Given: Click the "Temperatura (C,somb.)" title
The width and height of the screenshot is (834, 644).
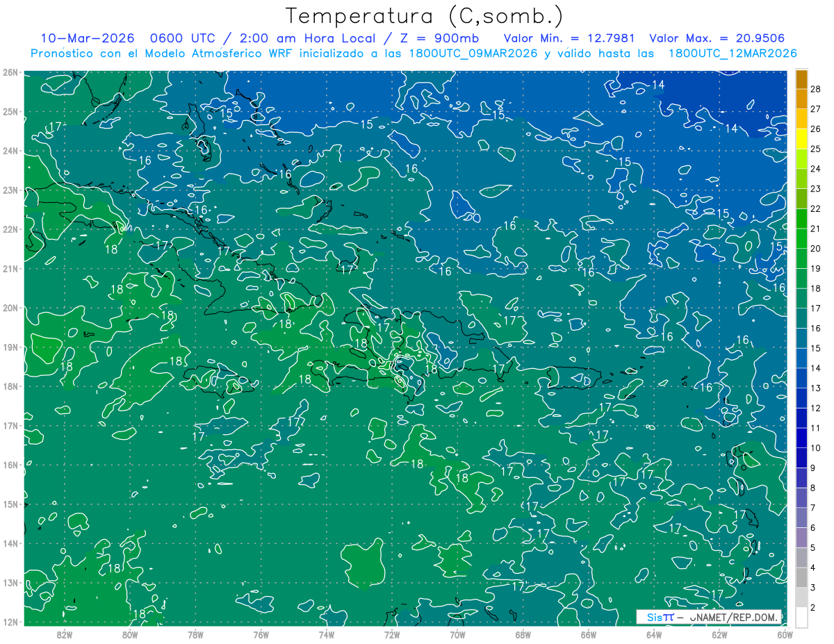Looking at the screenshot, I should tap(424, 17).
